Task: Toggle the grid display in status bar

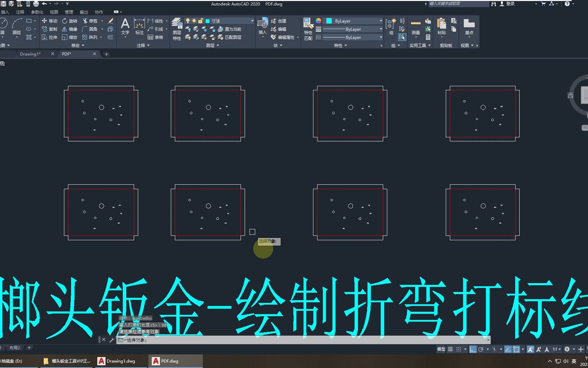Action: (x=450, y=349)
